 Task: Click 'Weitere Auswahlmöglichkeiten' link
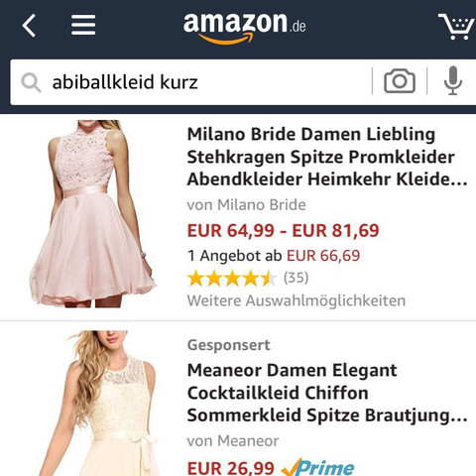click(x=297, y=300)
